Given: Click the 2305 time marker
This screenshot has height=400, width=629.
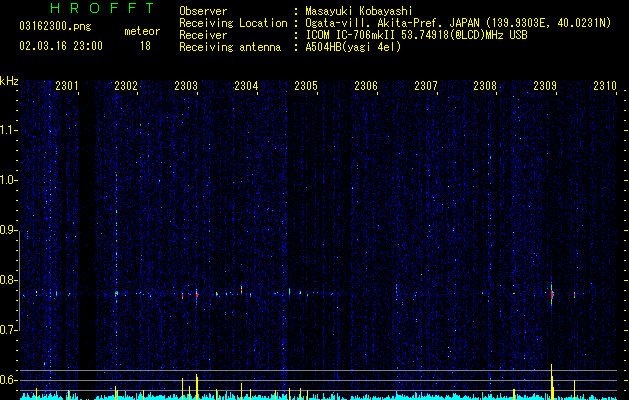Looking at the screenshot, I should (306, 86).
